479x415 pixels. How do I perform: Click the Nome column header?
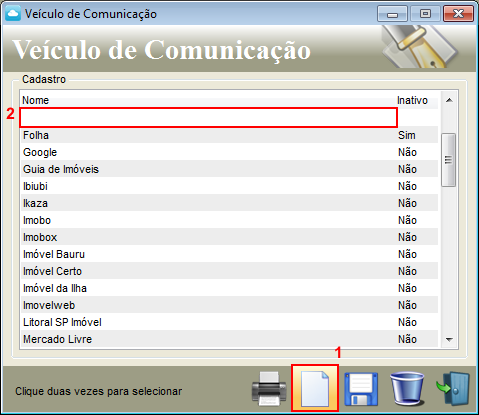coord(36,100)
